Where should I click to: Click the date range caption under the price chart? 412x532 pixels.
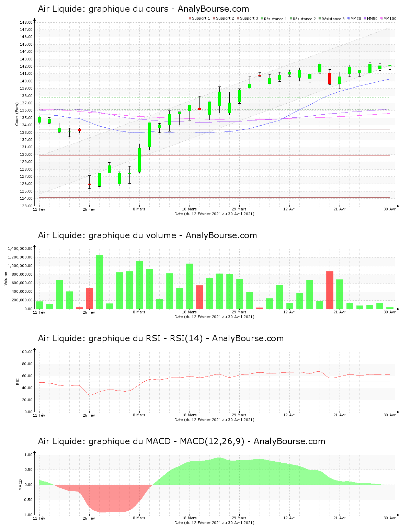[214, 214]
